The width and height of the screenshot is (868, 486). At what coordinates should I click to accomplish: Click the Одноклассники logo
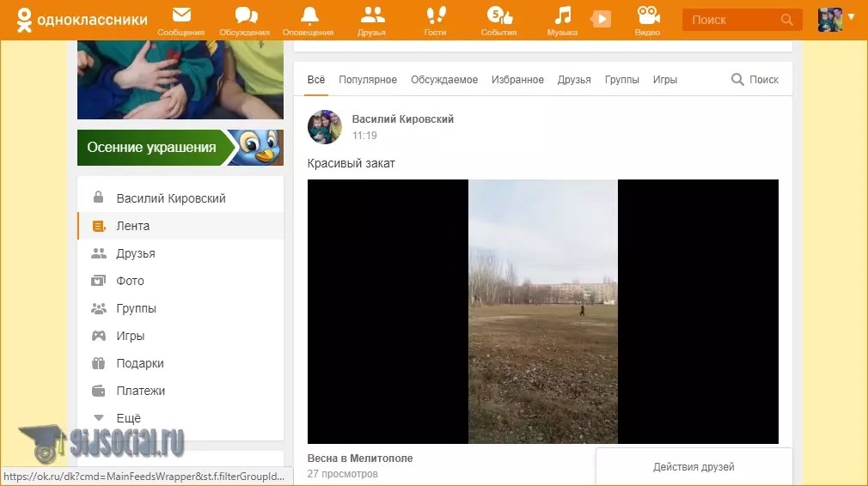click(x=83, y=20)
